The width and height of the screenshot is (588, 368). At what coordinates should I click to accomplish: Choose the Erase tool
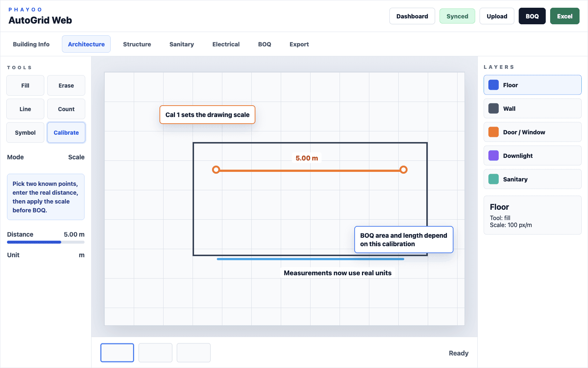point(66,85)
